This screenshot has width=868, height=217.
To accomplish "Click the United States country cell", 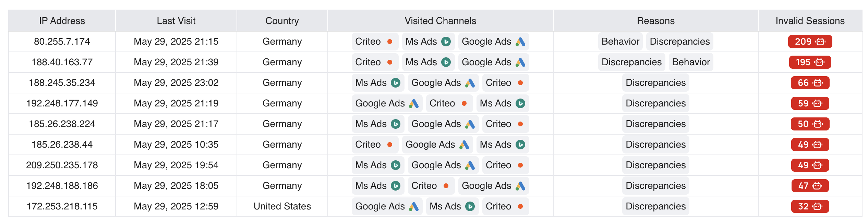I will coord(282,206).
